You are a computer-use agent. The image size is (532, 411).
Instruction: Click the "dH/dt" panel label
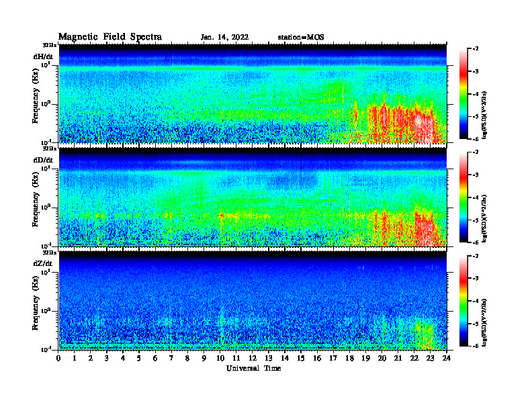click(43, 56)
